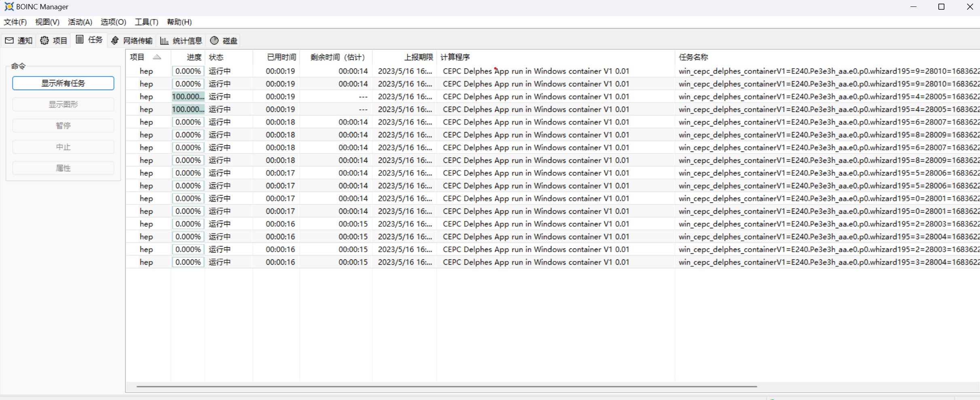980x400 pixels.
Task: Sort by the 任务名称 column header
Action: [x=827, y=57]
